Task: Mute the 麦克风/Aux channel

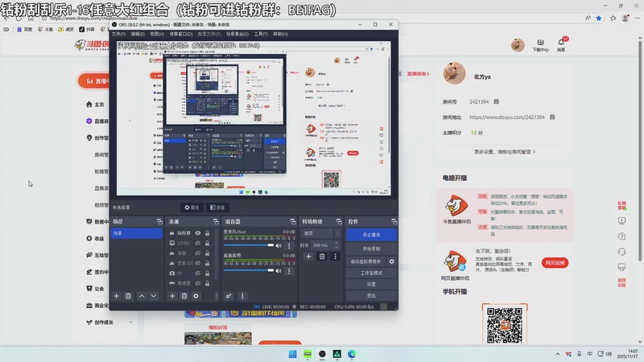Action: (x=279, y=246)
